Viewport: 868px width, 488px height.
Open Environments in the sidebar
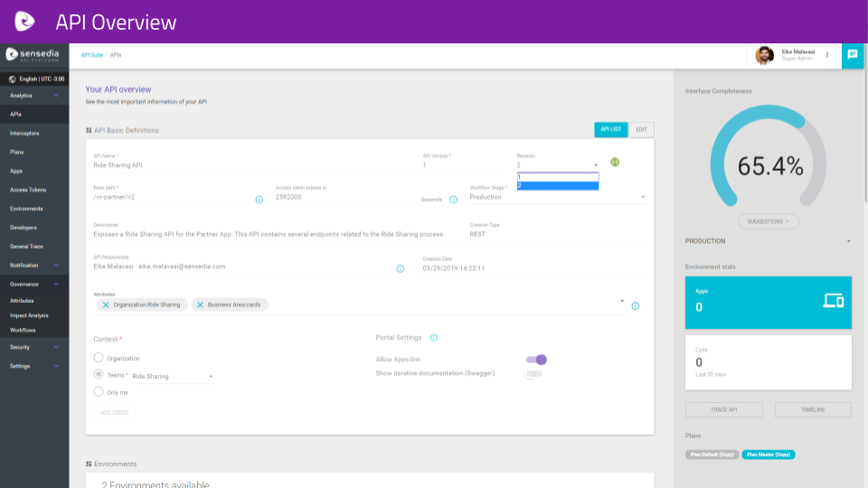point(34,209)
